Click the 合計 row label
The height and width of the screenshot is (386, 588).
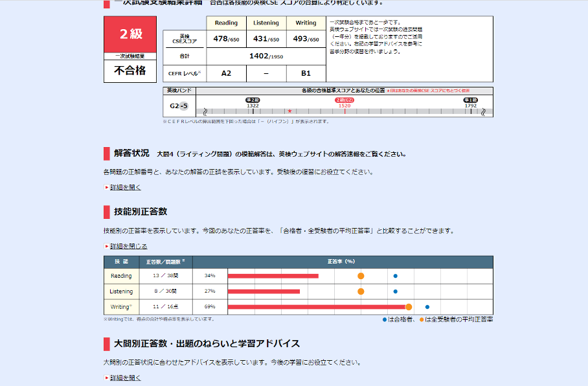(x=185, y=56)
